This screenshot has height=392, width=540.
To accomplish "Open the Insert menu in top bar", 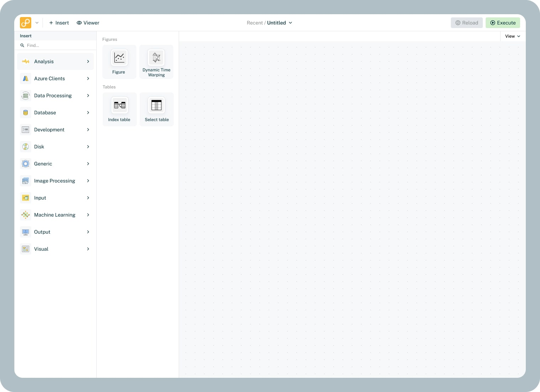I will click(59, 23).
